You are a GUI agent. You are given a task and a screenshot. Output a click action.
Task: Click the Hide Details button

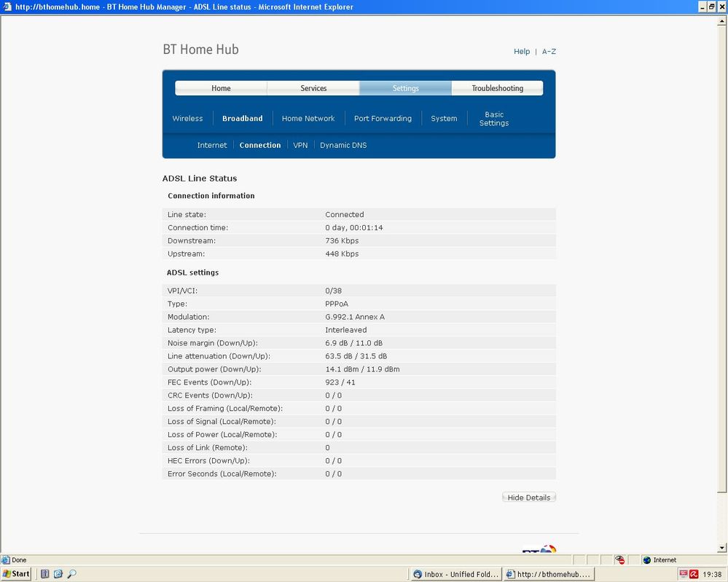point(529,498)
